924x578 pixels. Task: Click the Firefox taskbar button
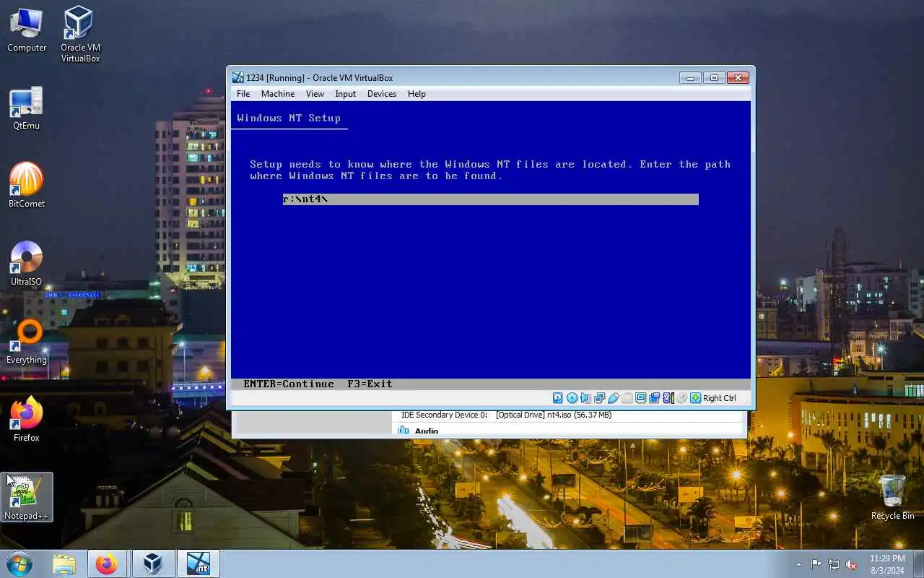107,564
